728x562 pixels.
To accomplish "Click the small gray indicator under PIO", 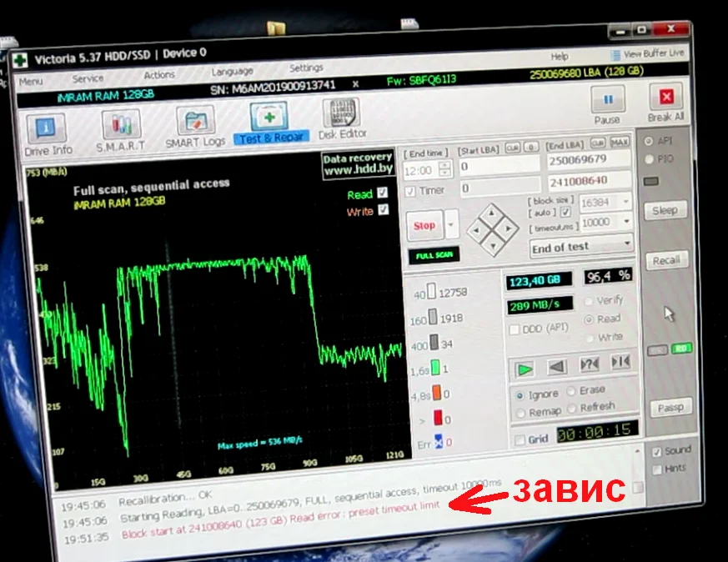I will point(651,181).
